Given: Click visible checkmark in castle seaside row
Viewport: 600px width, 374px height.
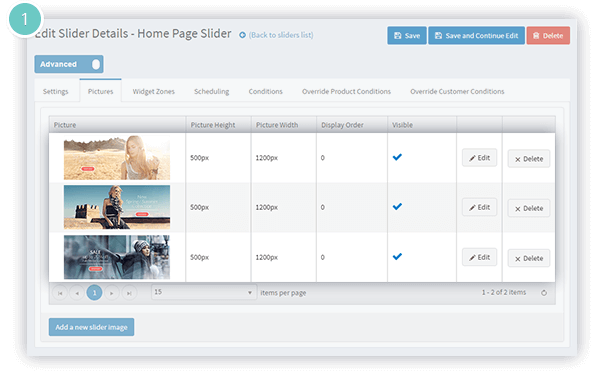Looking at the screenshot, I should point(397,207).
